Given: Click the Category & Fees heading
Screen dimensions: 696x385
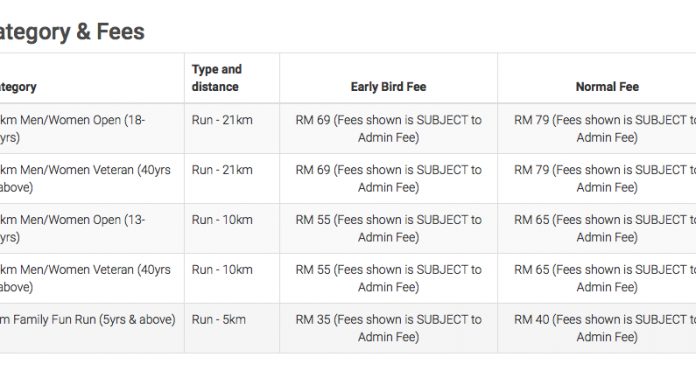Looking at the screenshot, I should (72, 32).
